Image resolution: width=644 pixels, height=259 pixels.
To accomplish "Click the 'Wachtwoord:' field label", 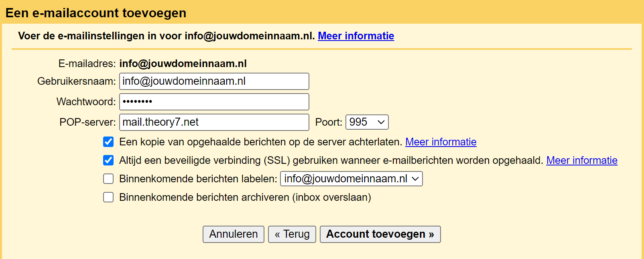I will [86, 102].
